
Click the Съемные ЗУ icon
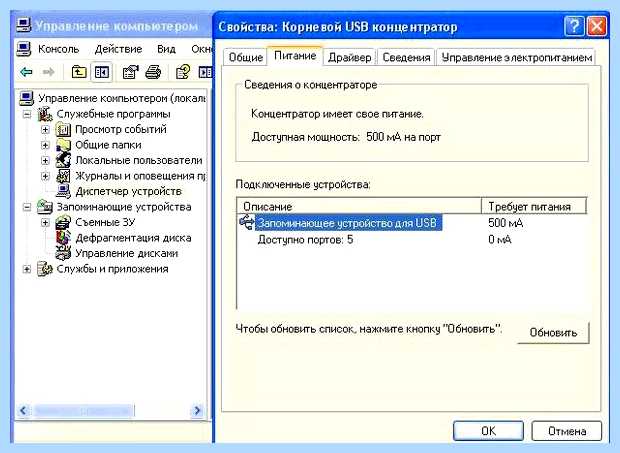pos(63,223)
